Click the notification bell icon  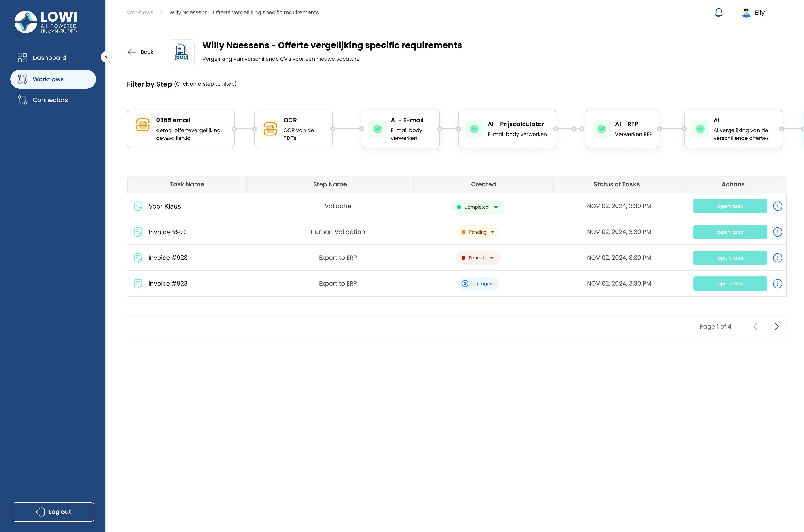point(719,12)
